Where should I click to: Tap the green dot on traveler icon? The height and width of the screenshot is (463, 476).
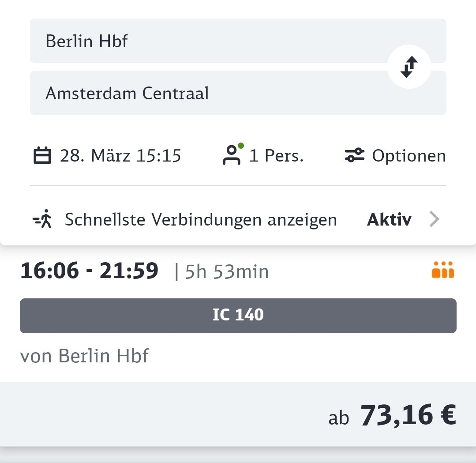240,145
